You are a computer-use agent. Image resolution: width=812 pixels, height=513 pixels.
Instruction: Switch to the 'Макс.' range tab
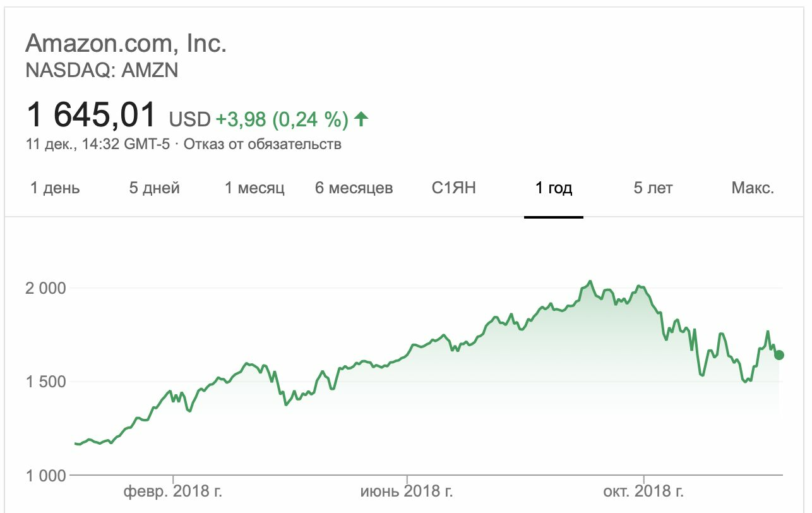coord(753,188)
